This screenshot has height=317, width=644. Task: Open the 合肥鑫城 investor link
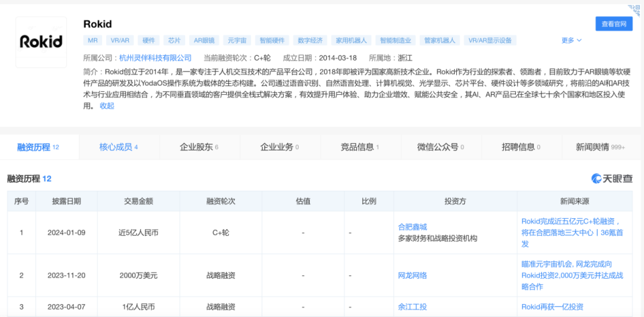[413, 227]
